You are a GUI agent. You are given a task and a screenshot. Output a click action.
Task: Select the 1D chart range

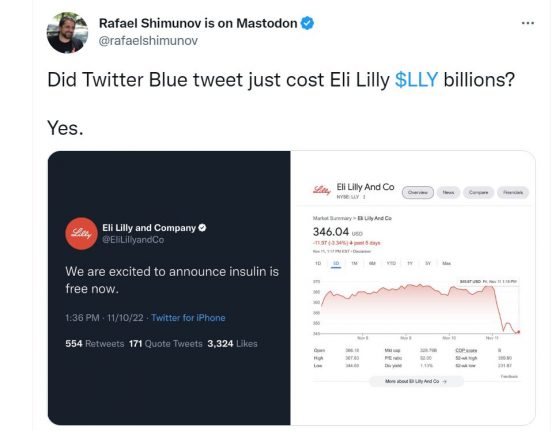[318, 263]
